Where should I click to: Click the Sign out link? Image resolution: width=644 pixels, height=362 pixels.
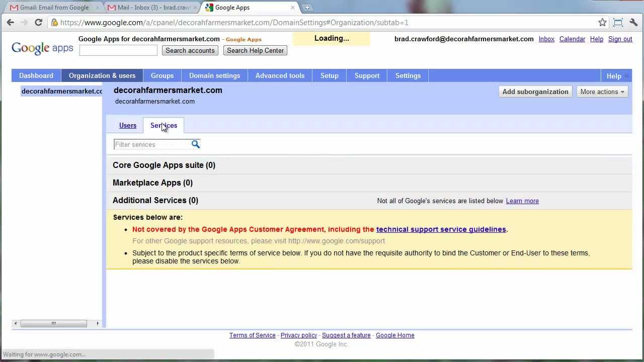point(620,39)
